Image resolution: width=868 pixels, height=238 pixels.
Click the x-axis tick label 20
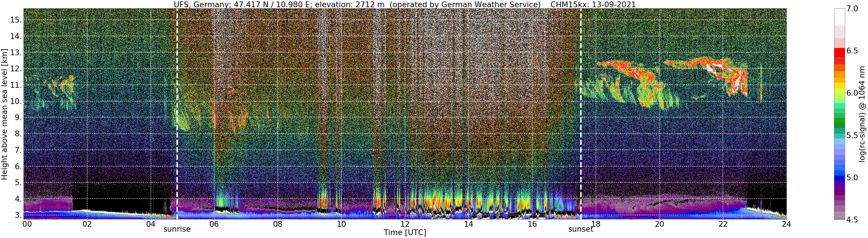(x=659, y=224)
